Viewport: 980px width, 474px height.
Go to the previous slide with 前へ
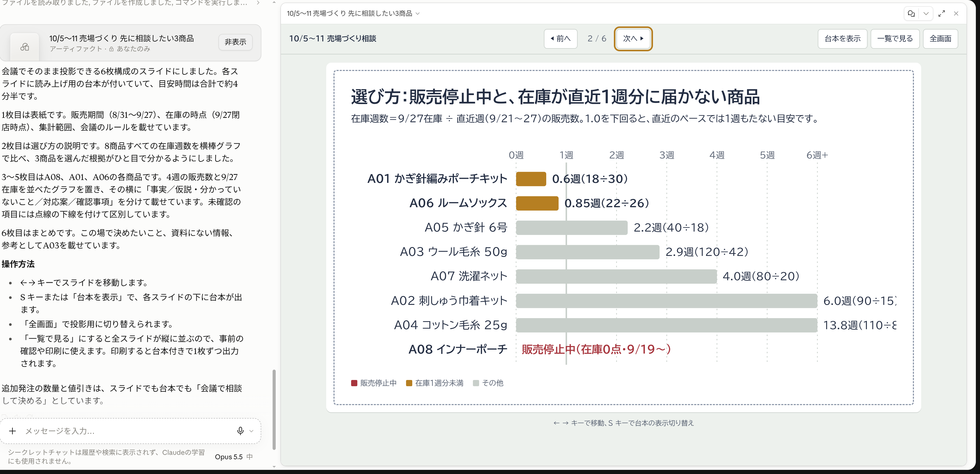pyautogui.click(x=560, y=38)
